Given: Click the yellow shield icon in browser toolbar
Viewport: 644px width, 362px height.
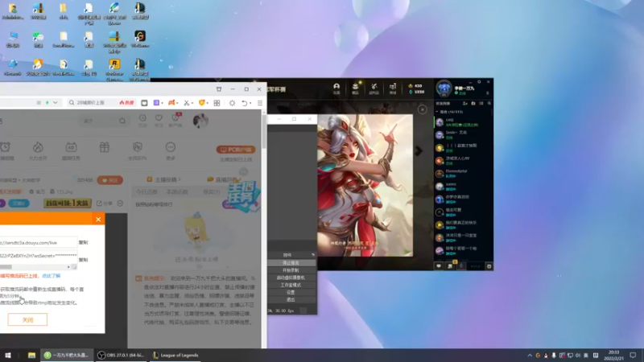Looking at the screenshot, I should [202, 103].
